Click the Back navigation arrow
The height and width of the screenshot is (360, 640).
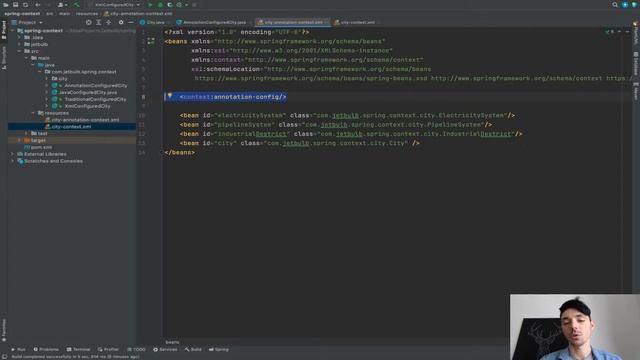coord(38,4)
